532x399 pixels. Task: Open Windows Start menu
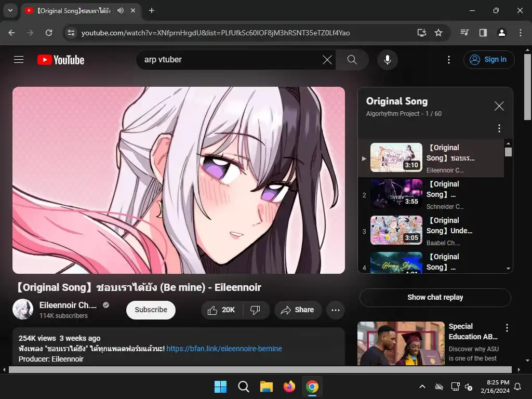(220, 387)
